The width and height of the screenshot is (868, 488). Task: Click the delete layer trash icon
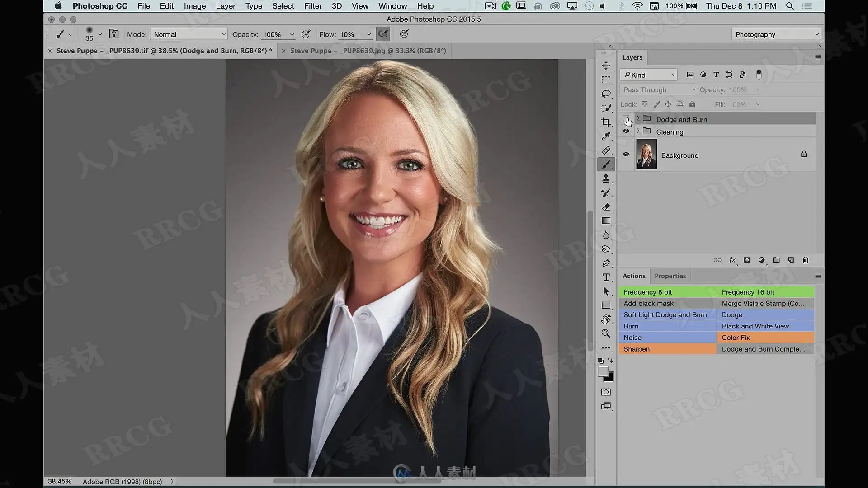point(805,260)
